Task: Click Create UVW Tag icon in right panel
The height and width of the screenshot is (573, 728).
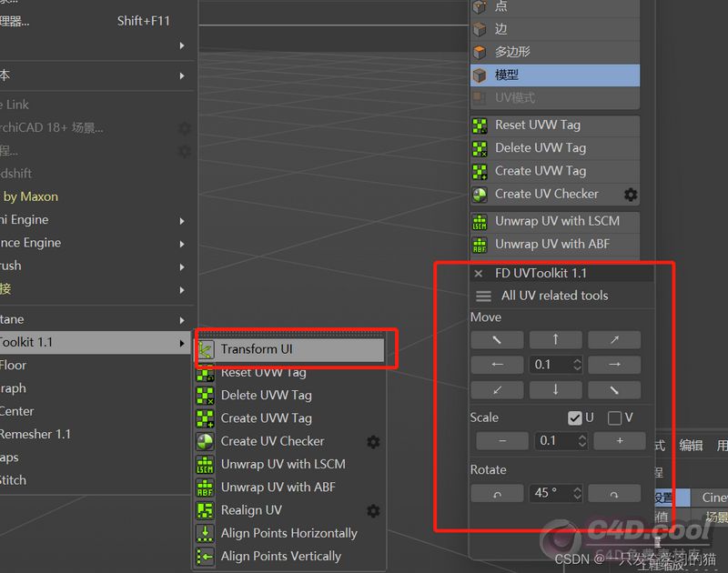Action: (x=480, y=171)
